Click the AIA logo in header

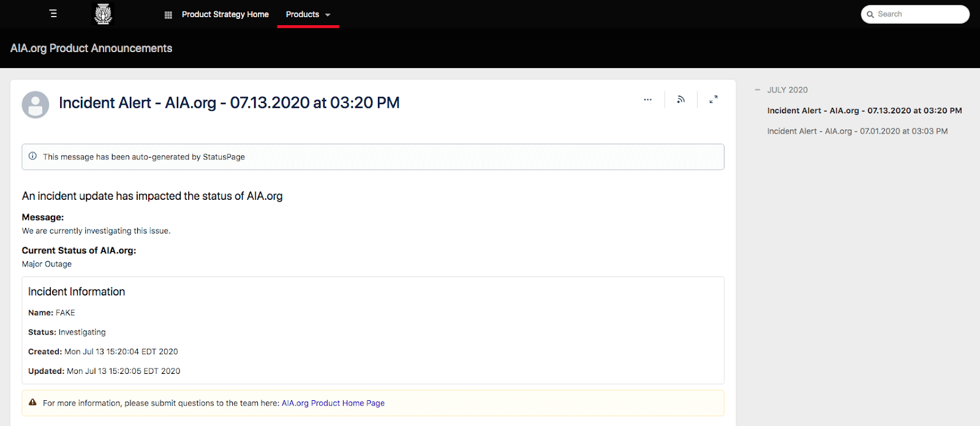coord(103,14)
